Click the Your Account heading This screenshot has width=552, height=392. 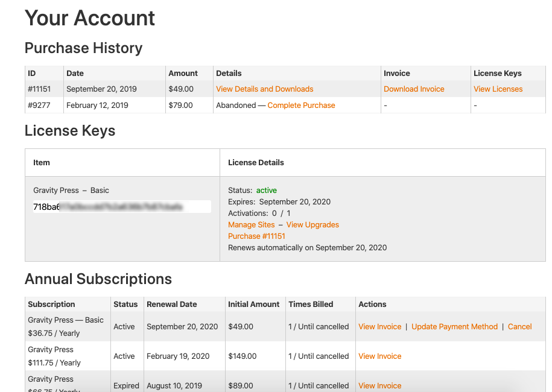pos(90,18)
